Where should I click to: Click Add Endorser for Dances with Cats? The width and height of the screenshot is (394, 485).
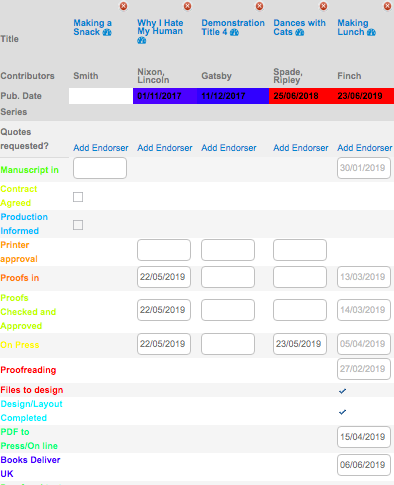coord(301,148)
